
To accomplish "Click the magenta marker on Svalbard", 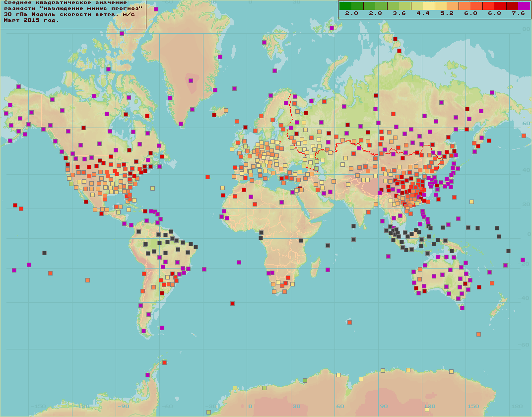I will [x=264, y=42].
